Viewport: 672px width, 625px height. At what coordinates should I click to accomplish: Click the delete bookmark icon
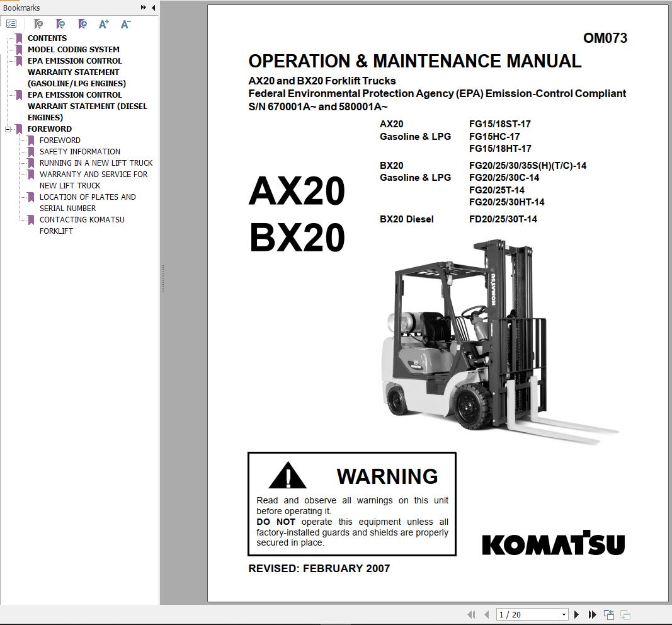point(38,24)
